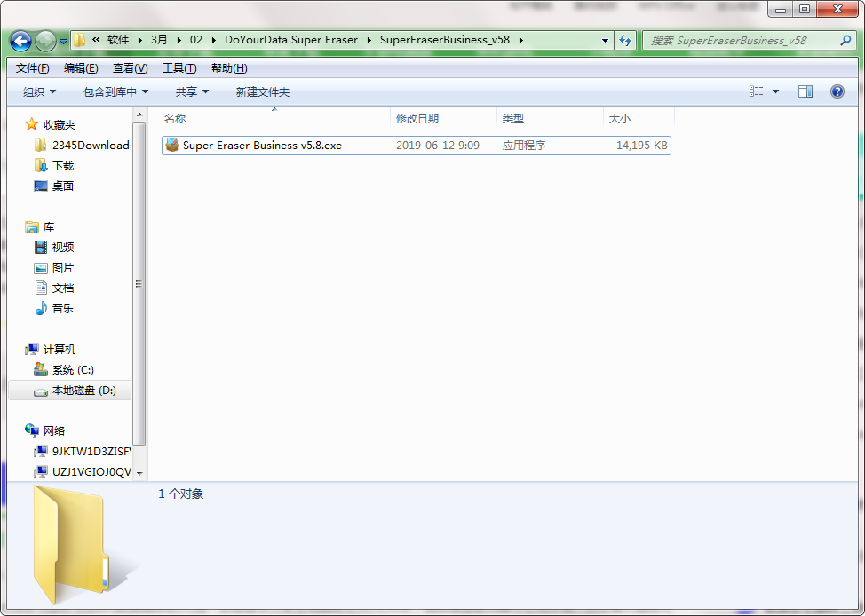Select the DoYourData Super Eraser breadcrumb

pyautogui.click(x=291, y=40)
